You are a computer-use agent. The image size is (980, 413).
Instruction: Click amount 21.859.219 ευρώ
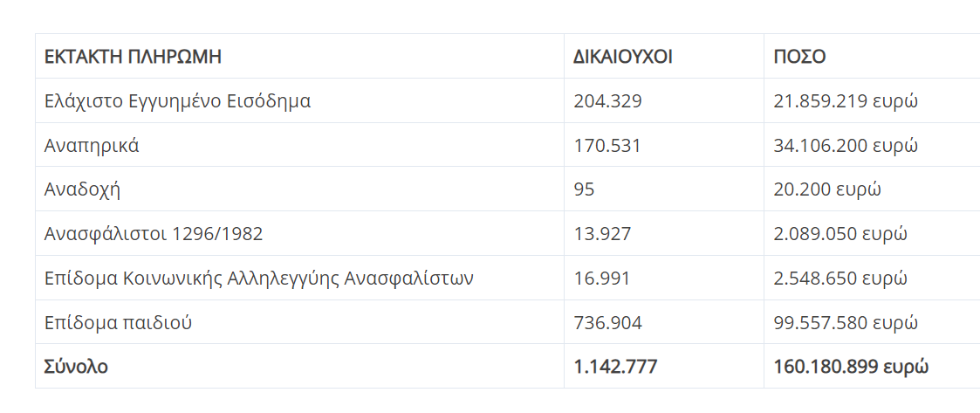pos(846,101)
